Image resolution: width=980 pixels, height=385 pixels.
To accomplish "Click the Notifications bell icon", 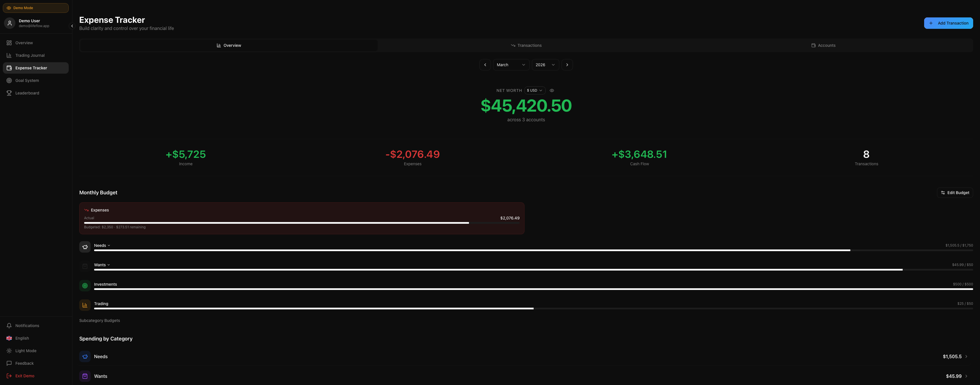I will click(9, 326).
